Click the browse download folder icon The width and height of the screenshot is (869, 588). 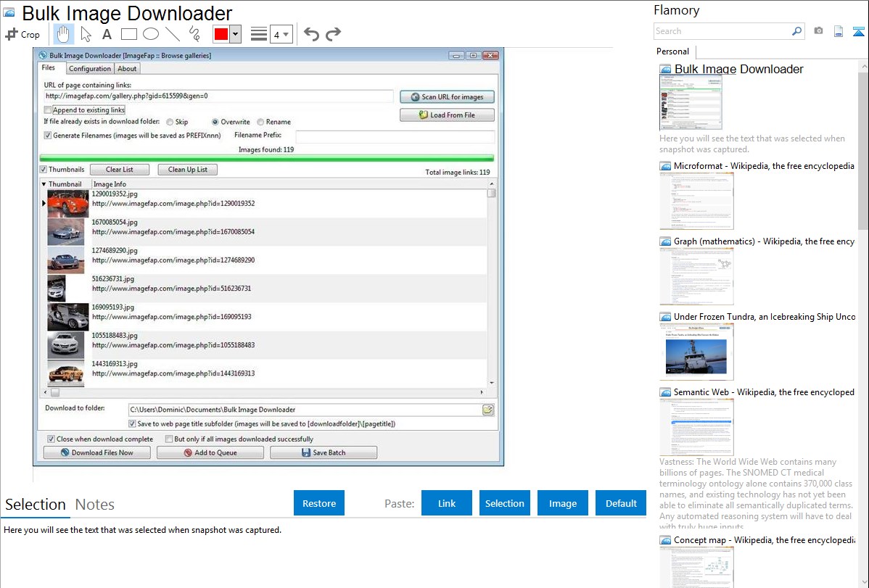[x=487, y=410]
